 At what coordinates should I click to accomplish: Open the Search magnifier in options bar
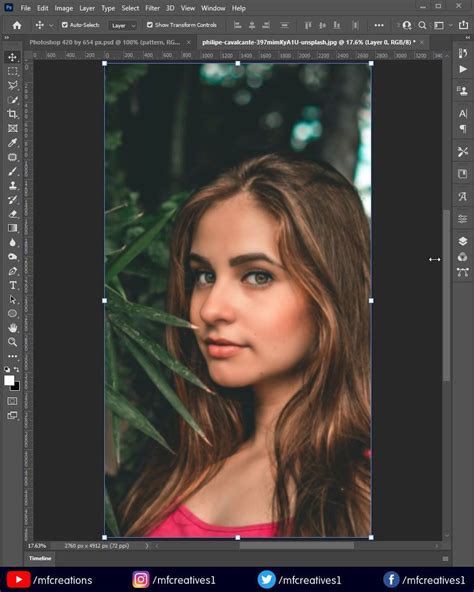(x=422, y=25)
